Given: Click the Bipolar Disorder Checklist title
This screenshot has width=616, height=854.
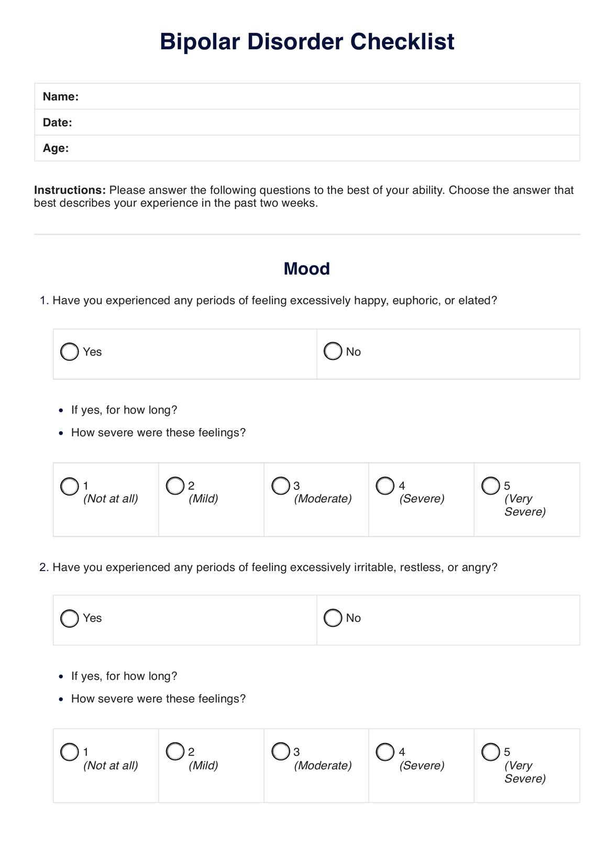Looking at the screenshot, I should pos(307,41).
